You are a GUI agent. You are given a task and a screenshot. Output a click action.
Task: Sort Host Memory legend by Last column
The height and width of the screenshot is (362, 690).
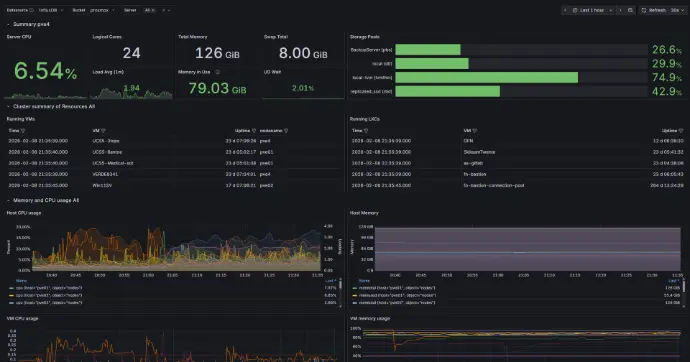[x=674, y=281]
